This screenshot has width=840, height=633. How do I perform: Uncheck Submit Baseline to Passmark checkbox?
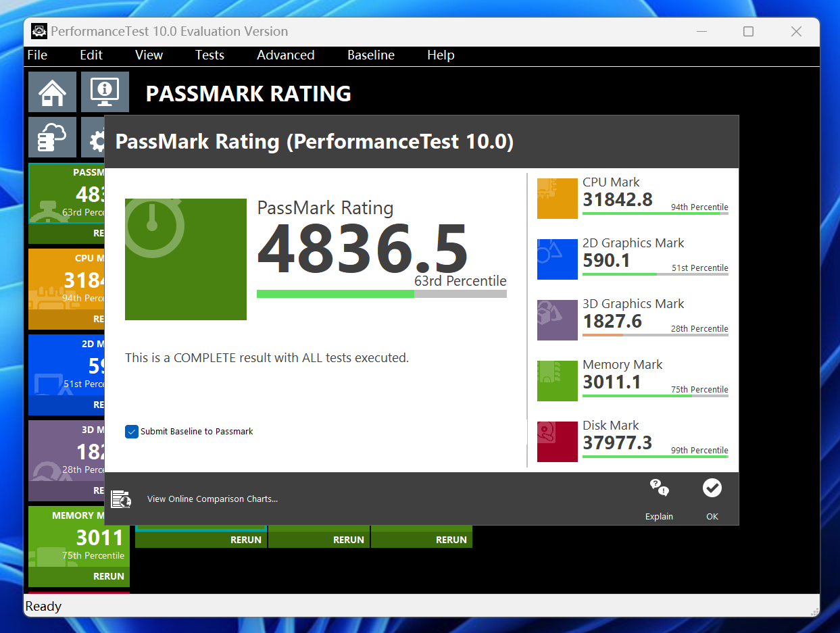click(x=132, y=432)
